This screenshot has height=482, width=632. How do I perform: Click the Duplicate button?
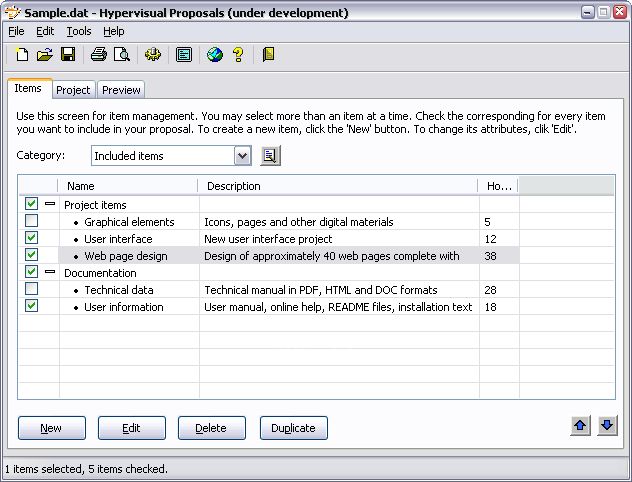[293, 428]
